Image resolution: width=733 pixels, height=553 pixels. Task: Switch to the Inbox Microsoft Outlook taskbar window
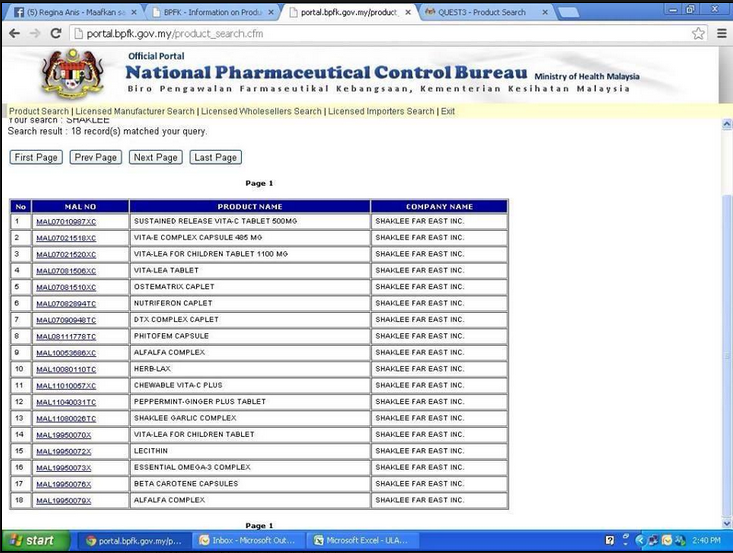click(x=248, y=541)
